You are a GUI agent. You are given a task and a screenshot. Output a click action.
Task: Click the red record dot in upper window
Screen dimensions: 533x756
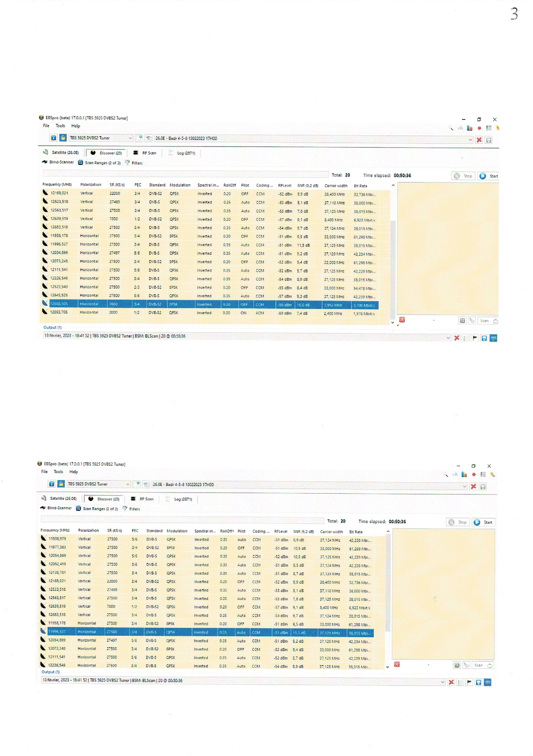(479, 128)
